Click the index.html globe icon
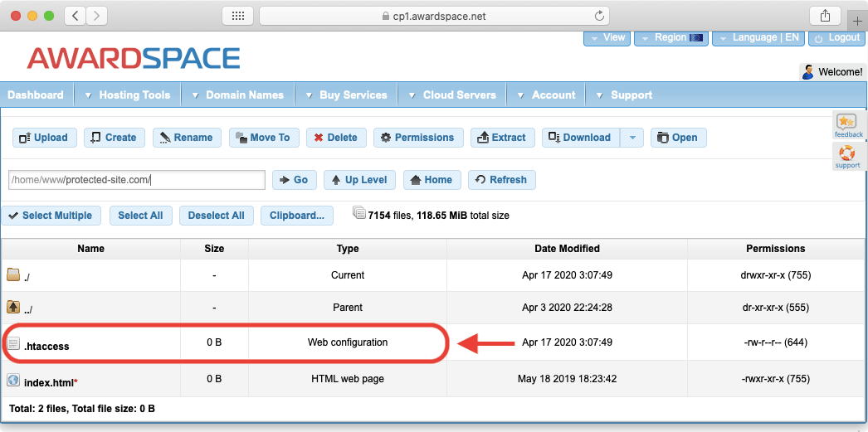The image size is (868, 432). 13,380
